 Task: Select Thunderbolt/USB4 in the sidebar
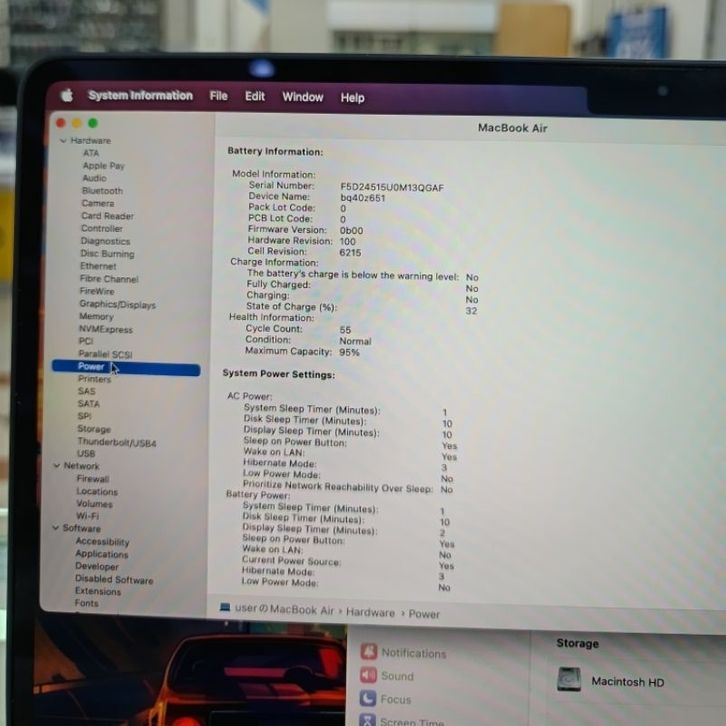[117, 442]
